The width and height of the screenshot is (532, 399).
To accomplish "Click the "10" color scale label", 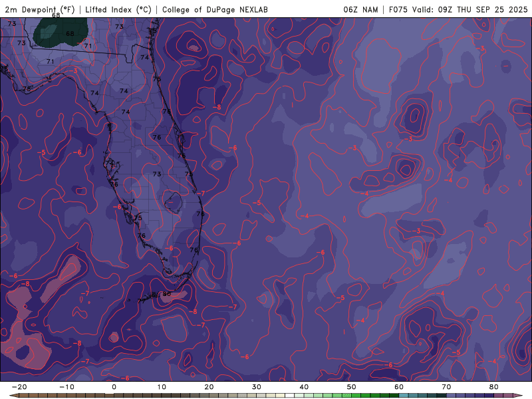I will coord(162,387).
